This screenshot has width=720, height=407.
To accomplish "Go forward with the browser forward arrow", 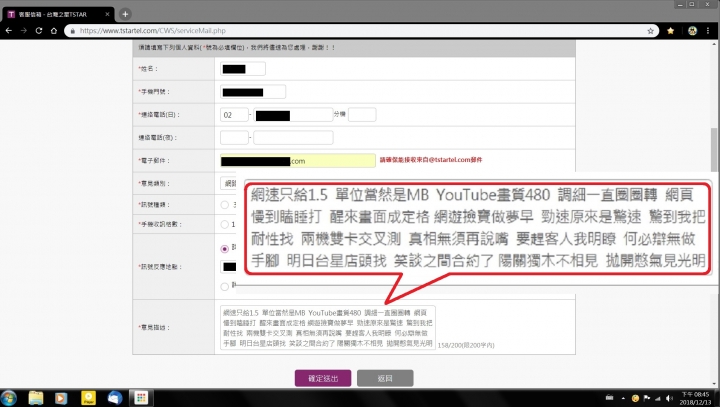I will coord(23,31).
